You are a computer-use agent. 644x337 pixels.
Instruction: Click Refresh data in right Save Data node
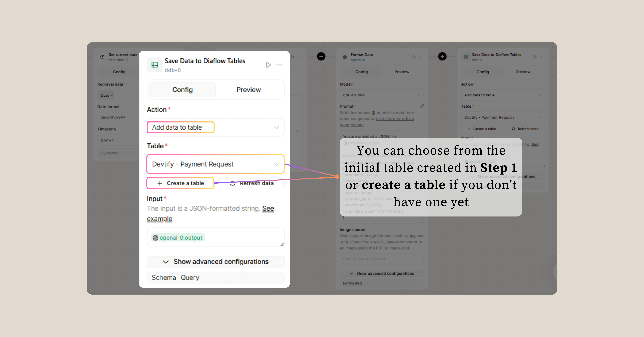(525, 129)
